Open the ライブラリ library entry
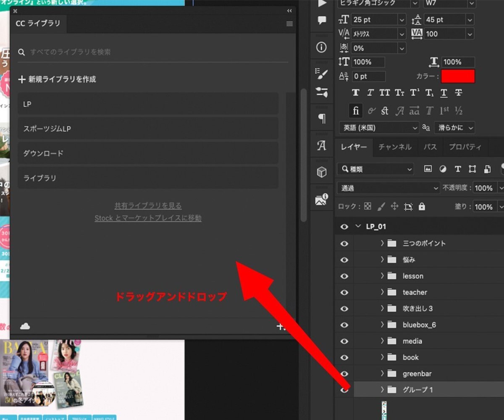 (148, 178)
